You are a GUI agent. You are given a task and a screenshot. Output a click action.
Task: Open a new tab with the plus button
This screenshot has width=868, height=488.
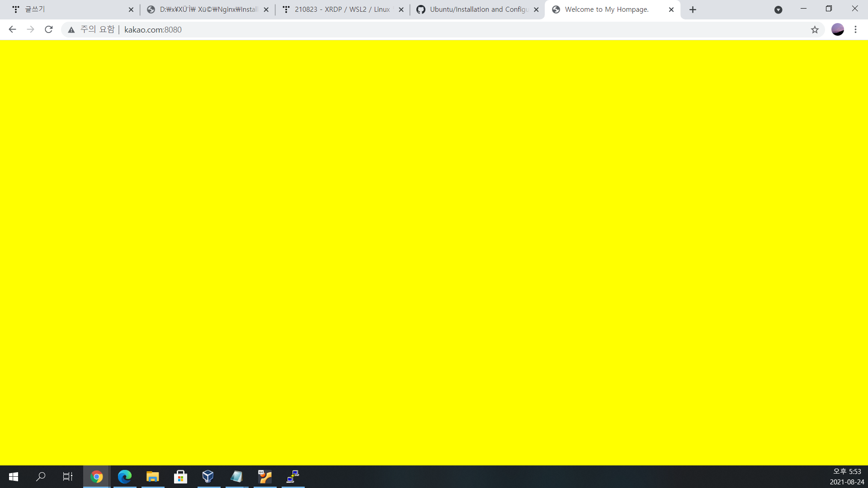click(693, 9)
